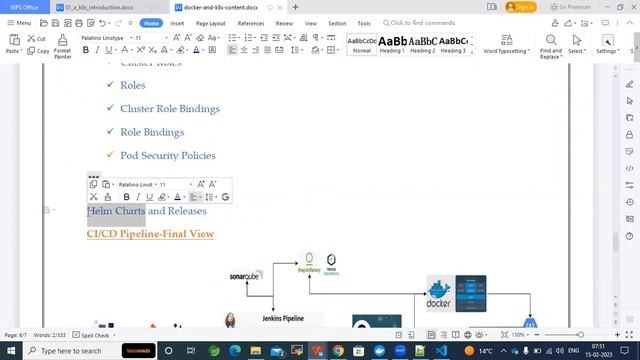Switch to the View tab
Viewport: 640px width, 360px height.
pyautogui.click(x=311, y=23)
